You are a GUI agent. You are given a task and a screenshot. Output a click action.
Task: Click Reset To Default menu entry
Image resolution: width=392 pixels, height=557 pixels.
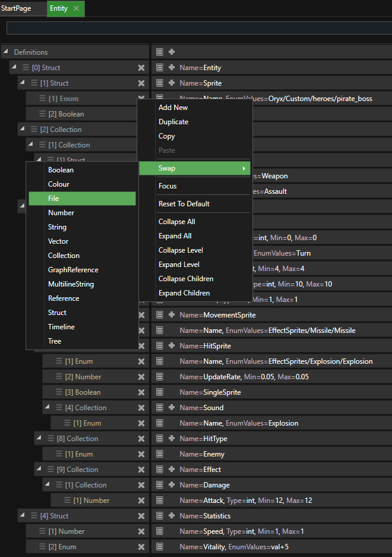pos(184,204)
